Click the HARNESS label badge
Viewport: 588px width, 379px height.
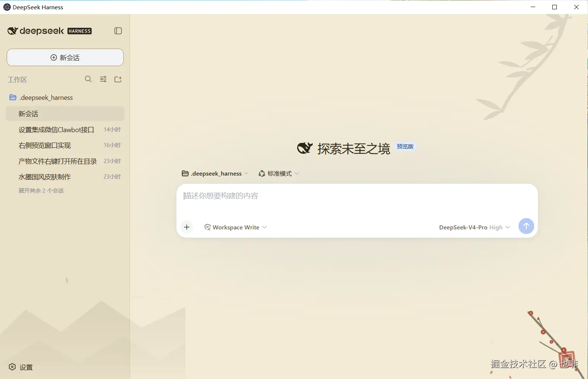pos(79,31)
